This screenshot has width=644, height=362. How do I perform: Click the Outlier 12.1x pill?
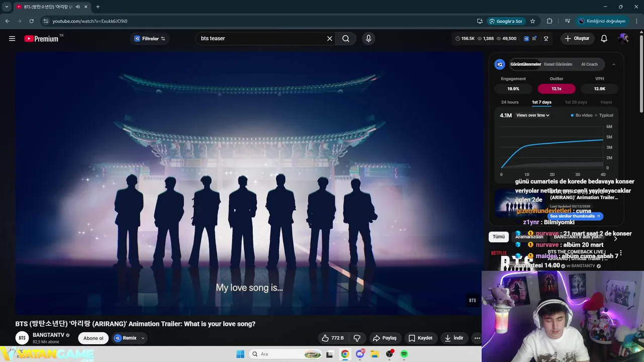pos(556,88)
